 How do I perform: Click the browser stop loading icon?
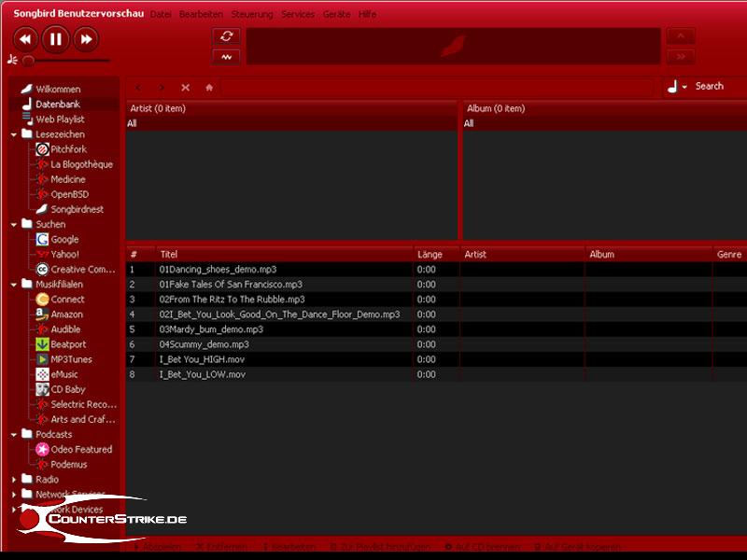pyautogui.click(x=185, y=88)
